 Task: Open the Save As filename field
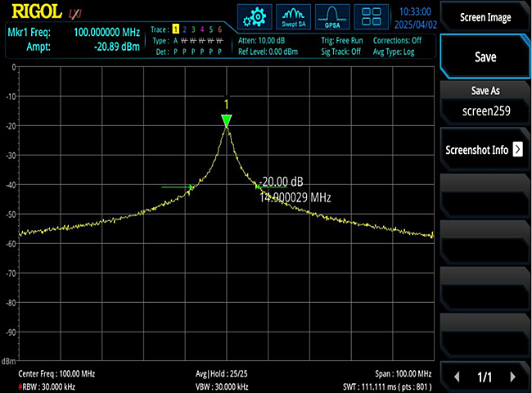pyautogui.click(x=485, y=110)
